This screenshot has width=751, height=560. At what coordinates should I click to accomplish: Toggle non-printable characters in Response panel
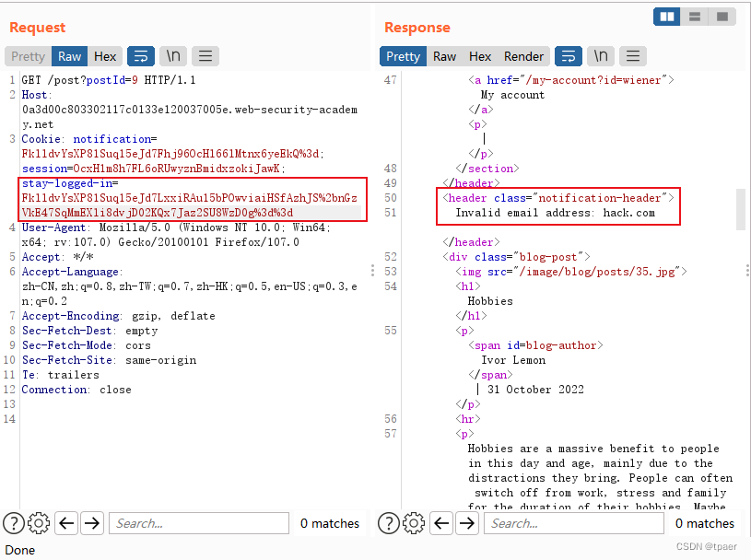point(601,56)
